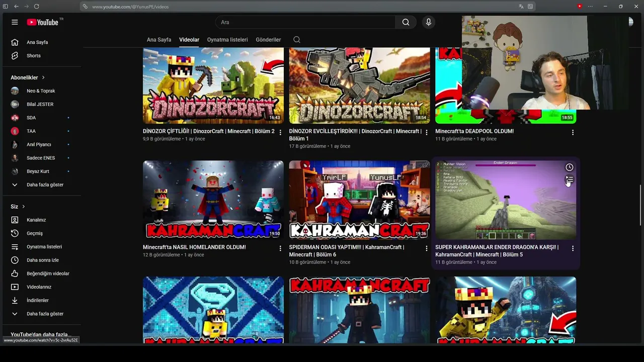Open the Sadece ENES subscription
Viewport: 644px width, 362px height.
[40, 158]
